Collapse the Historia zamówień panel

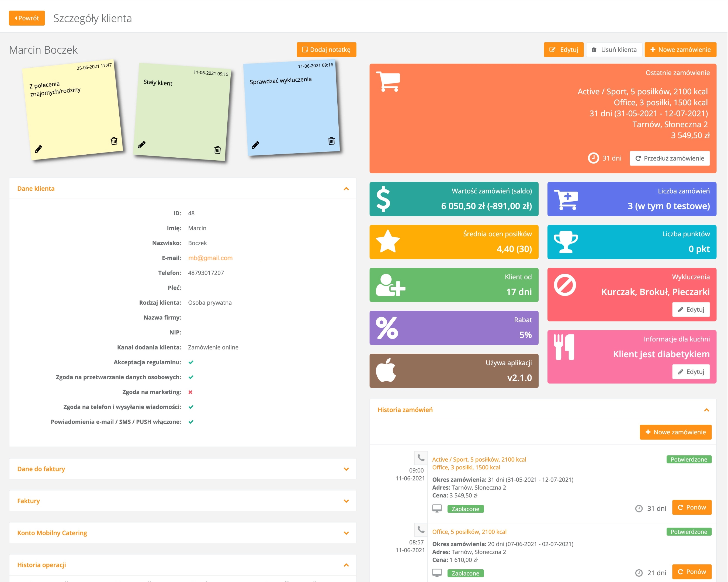point(706,410)
